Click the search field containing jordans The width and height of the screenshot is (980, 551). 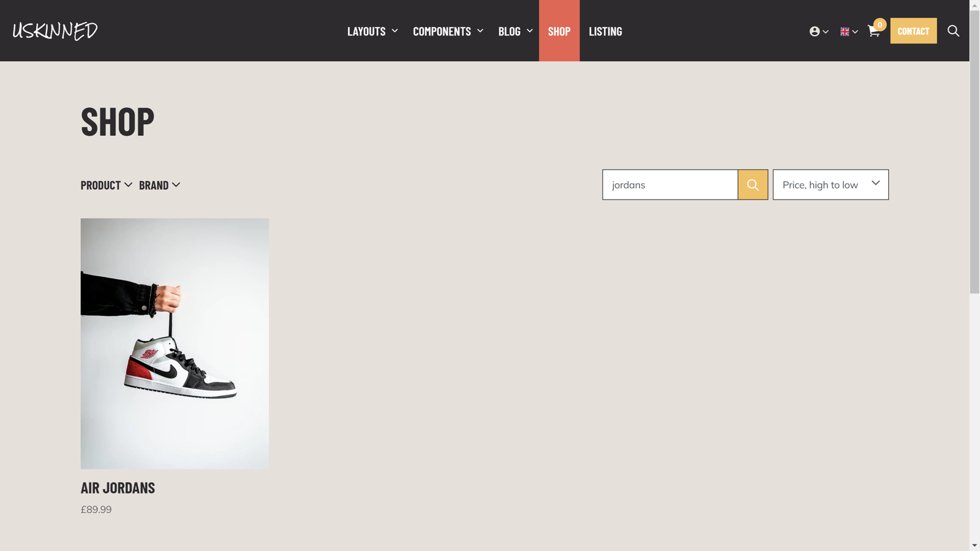(670, 185)
